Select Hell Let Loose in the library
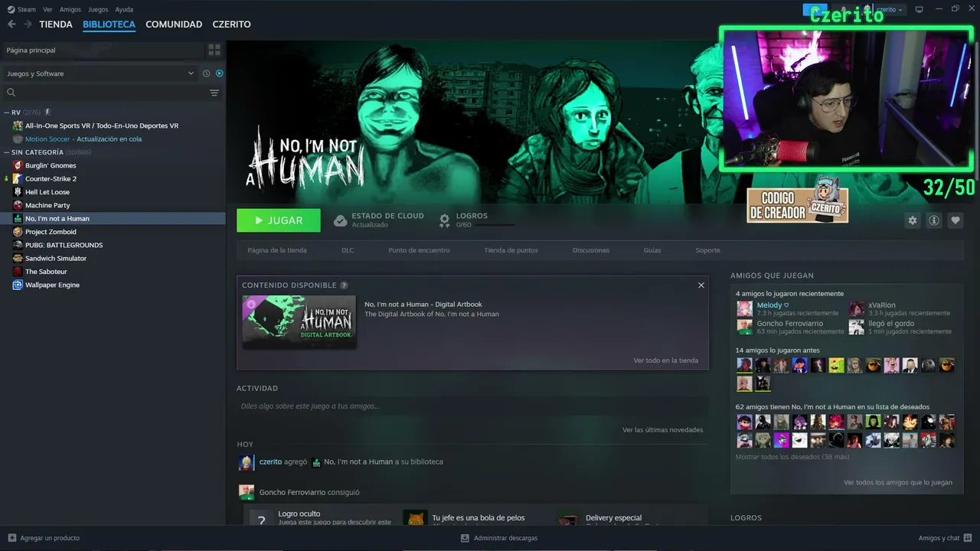This screenshot has width=980, height=551. pyautogui.click(x=47, y=192)
